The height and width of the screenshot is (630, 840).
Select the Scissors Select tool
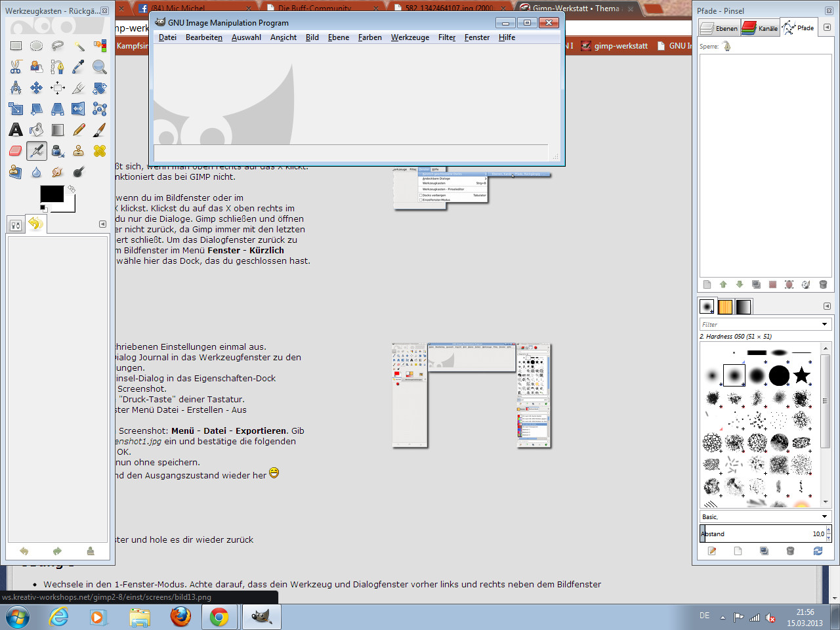click(x=16, y=67)
